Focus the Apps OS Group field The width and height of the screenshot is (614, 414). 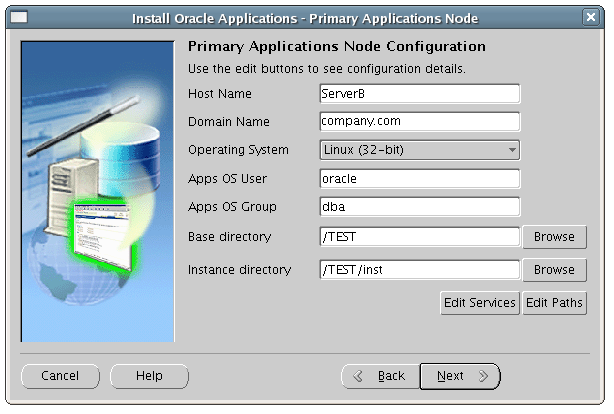[420, 206]
